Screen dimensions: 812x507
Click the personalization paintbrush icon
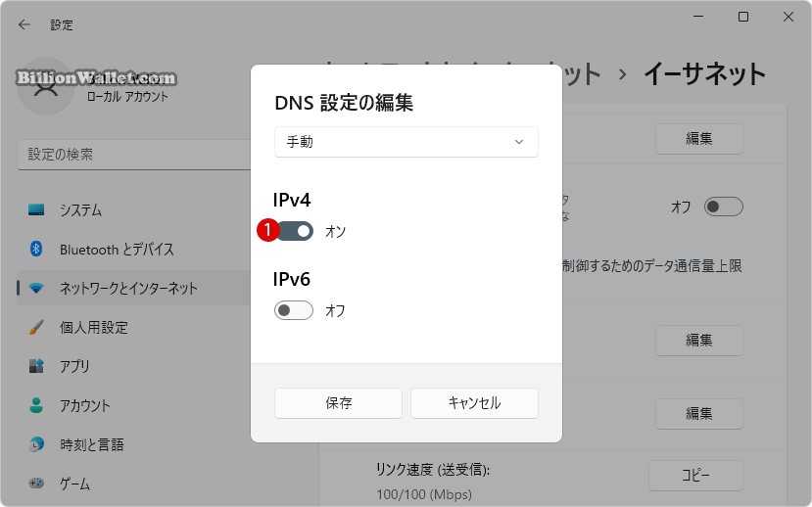(x=36, y=327)
